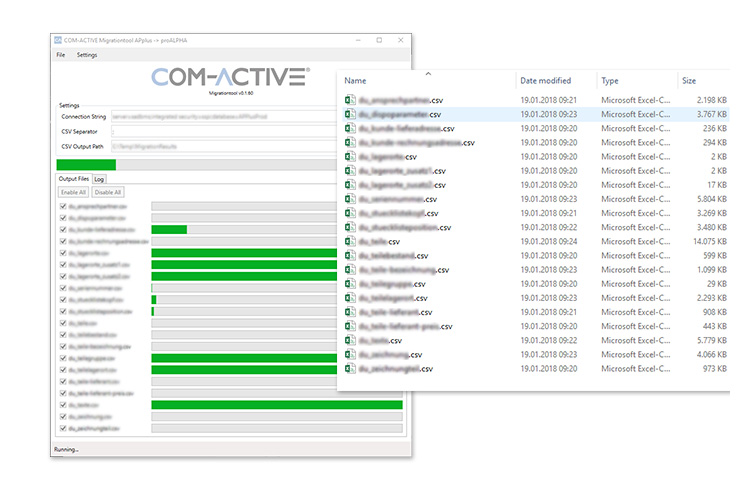The image size is (750, 499).
Task: Sort files by the Name column header
Action: (x=355, y=81)
